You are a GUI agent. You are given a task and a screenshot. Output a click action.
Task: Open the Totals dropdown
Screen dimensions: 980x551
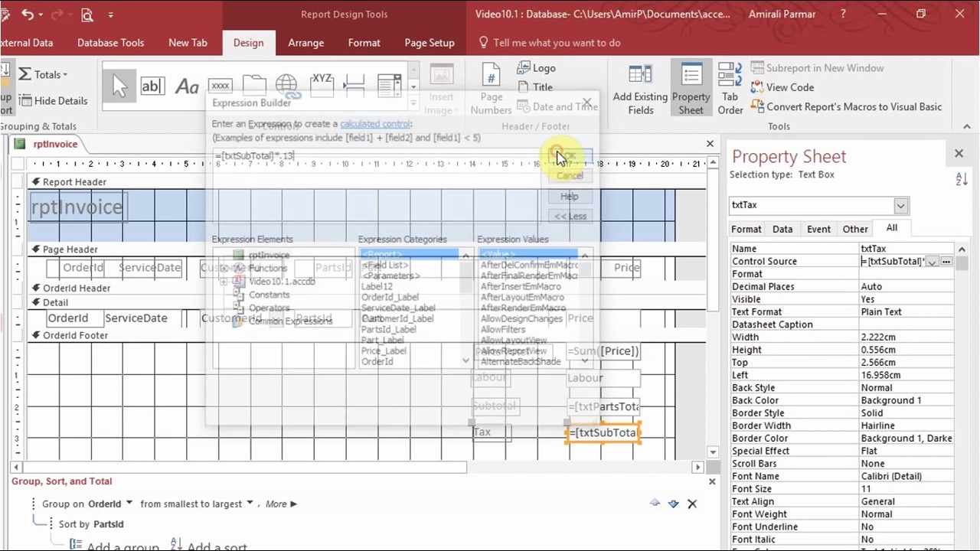[44, 74]
